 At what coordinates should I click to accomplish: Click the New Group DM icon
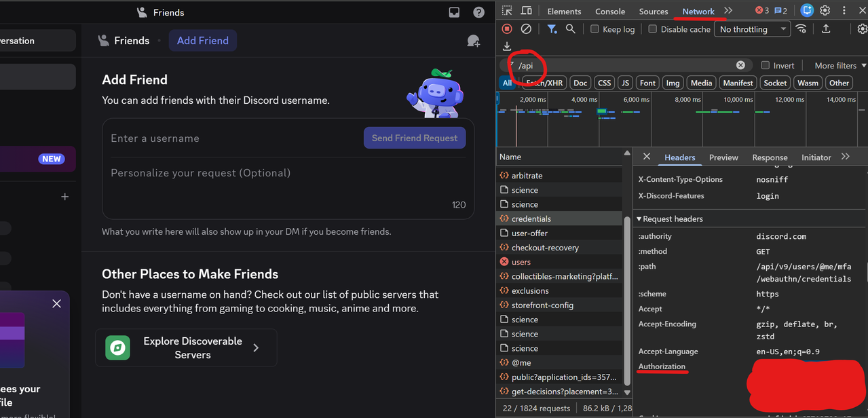pyautogui.click(x=474, y=41)
